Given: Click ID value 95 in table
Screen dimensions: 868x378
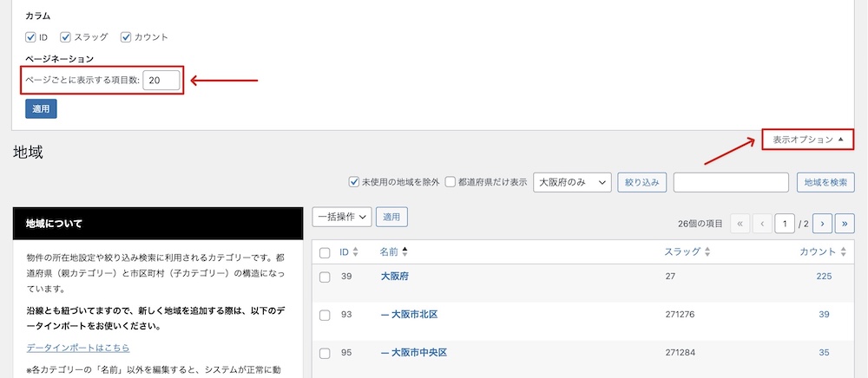Looking at the screenshot, I should point(346,353).
